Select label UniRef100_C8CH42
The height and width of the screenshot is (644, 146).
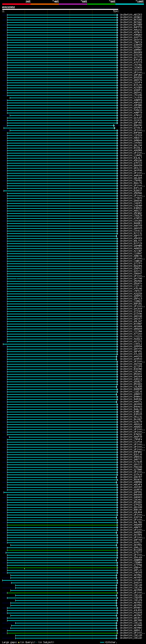[x=131, y=372]
